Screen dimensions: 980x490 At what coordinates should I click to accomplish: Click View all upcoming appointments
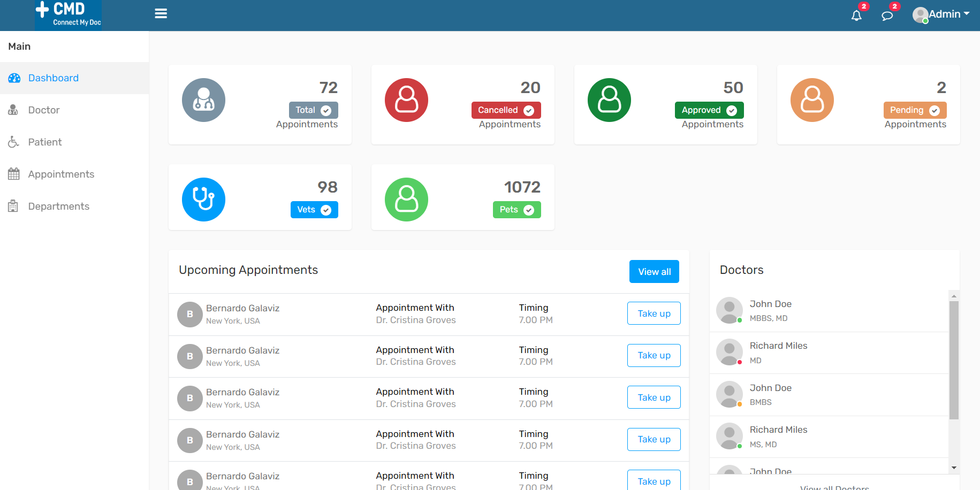[654, 271]
